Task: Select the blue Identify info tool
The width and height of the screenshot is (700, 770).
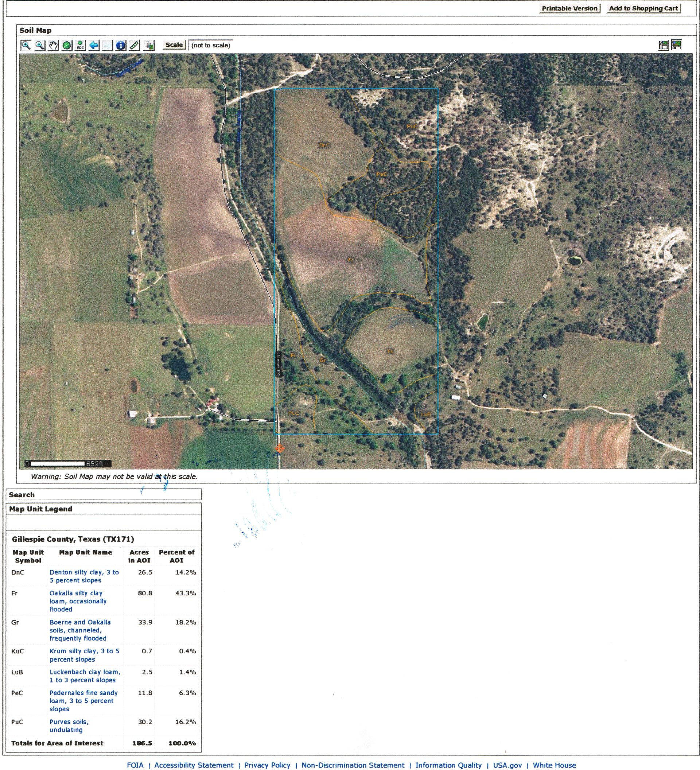Action: point(121,46)
